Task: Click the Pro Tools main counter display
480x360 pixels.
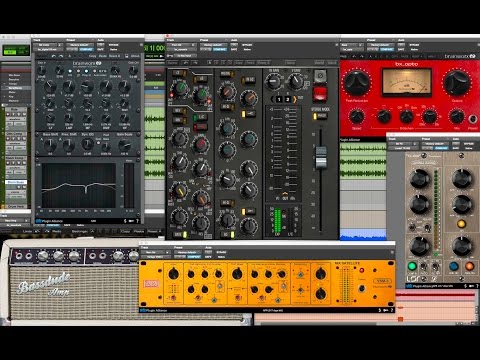Action: click(x=155, y=48)
